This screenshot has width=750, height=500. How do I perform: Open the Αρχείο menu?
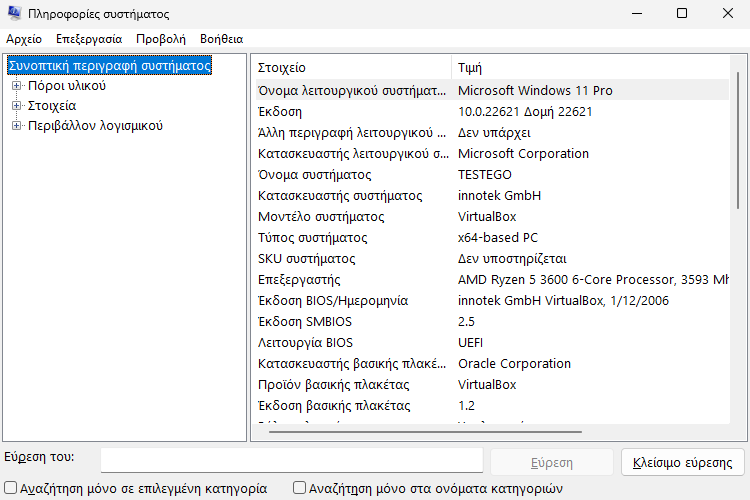24,39
